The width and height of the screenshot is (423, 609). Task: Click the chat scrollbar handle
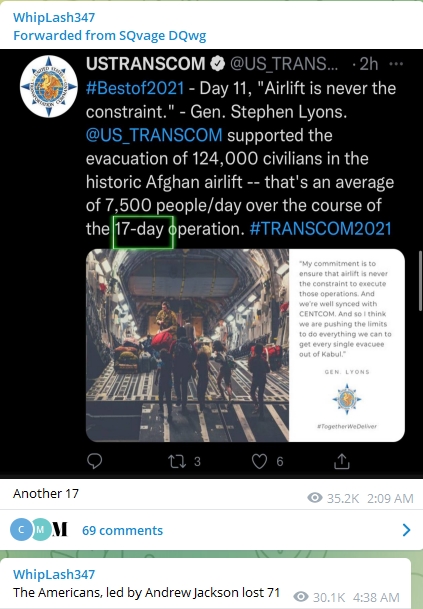(x=420, y=281)
